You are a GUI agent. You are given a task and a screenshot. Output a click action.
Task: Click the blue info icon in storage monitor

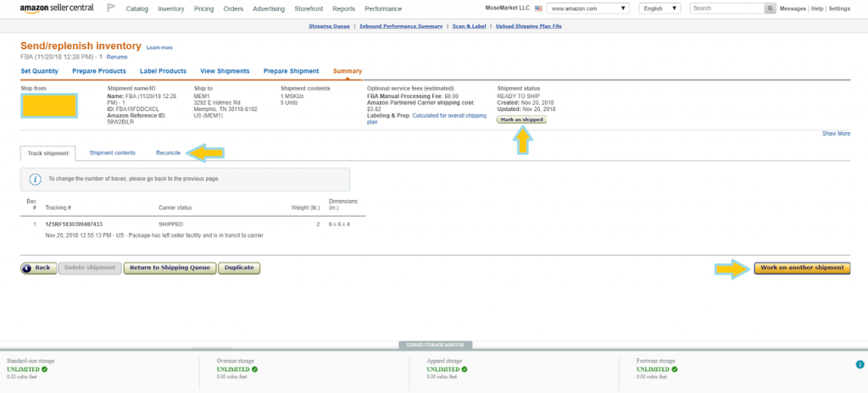[860, 364]
